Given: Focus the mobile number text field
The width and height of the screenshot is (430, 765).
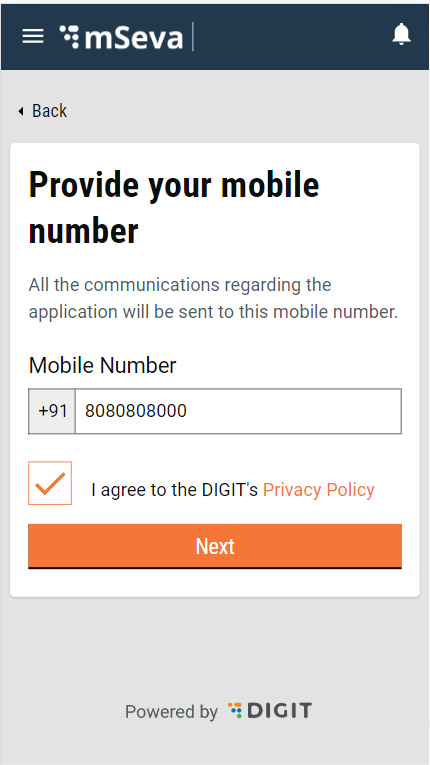Looking at the screenshot, I should tap(238, 411).
